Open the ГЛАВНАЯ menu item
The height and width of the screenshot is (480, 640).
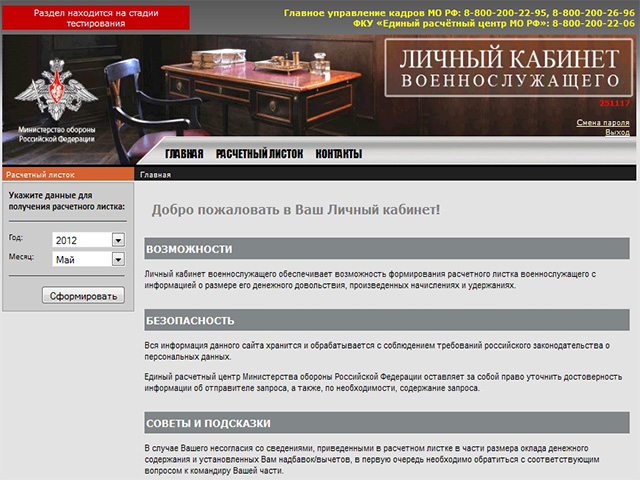click(184, 154)
